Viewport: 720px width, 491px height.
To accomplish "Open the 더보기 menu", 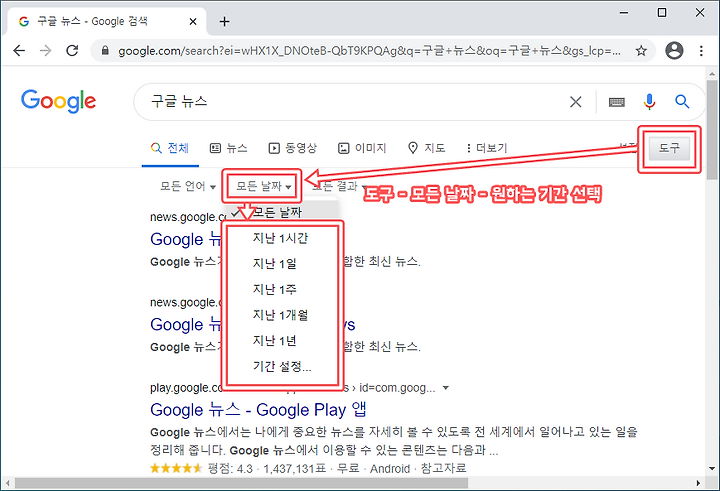I will (486, 148).
